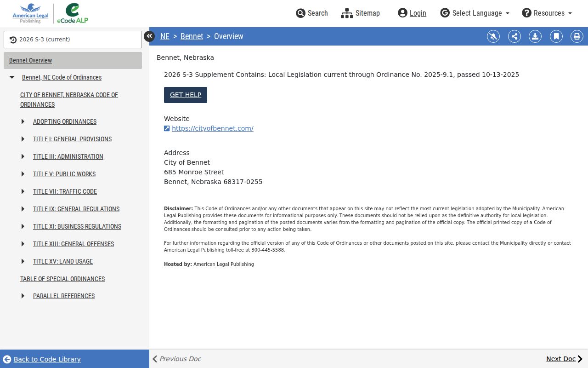Click the Login user icon link
Screen dimensions: 588x368
click(x=412, y=13)
